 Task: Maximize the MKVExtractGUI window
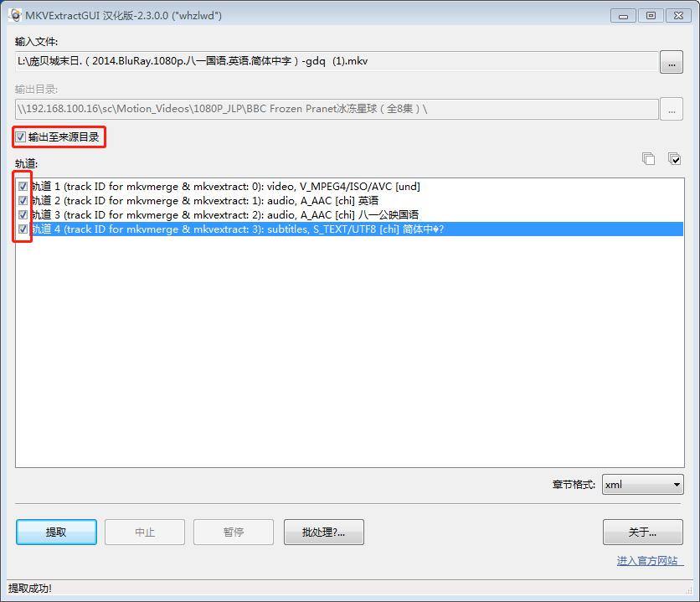[651, 16]
